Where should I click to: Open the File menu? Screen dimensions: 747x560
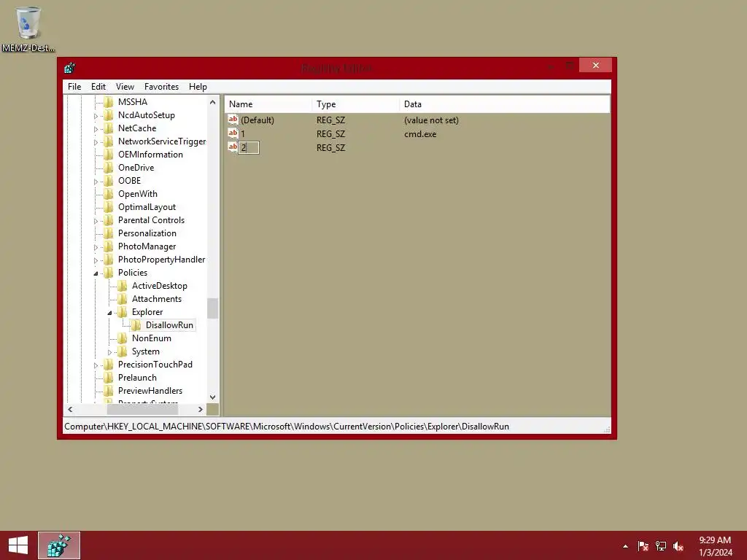[x=74, y=87]
